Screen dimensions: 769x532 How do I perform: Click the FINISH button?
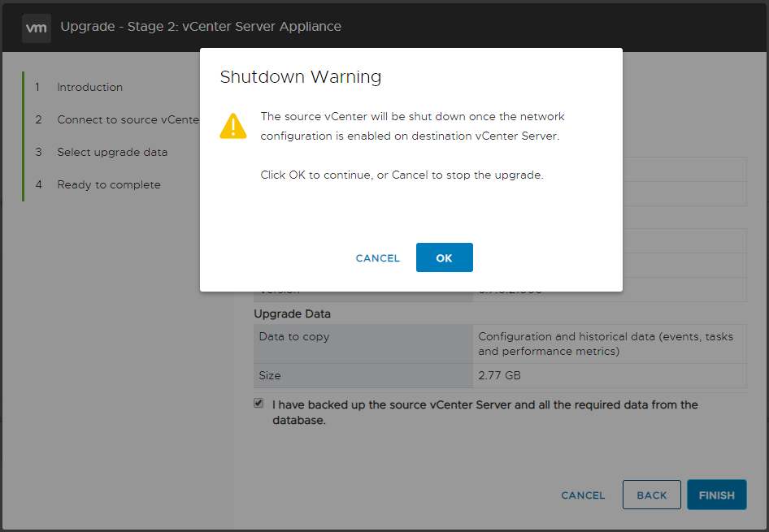pos(716,495)
